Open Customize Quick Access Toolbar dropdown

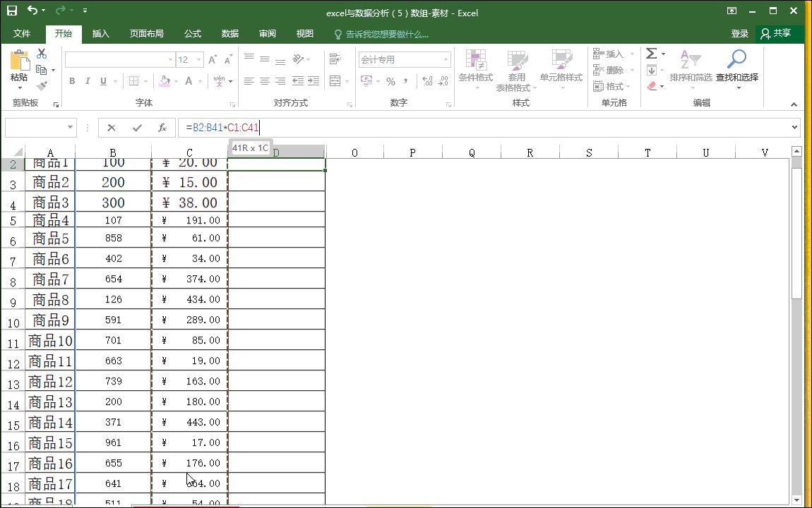tap(85, 11)
